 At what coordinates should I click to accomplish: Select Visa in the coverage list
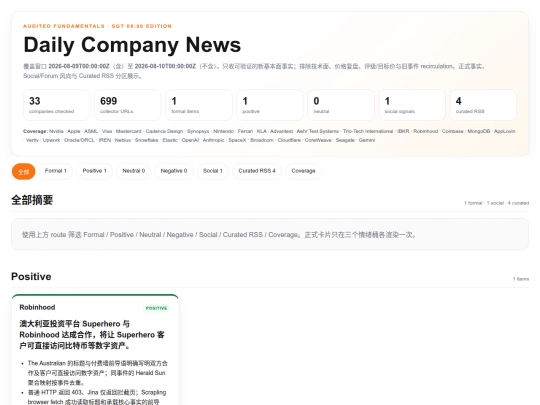coord(107,131)
